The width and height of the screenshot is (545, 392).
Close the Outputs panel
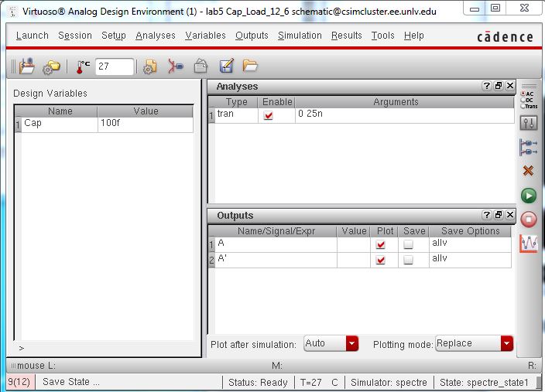click(x=510, y=215)
